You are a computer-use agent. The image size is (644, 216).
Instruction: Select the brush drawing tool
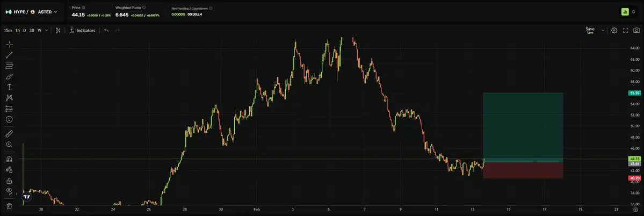point(9,76)
